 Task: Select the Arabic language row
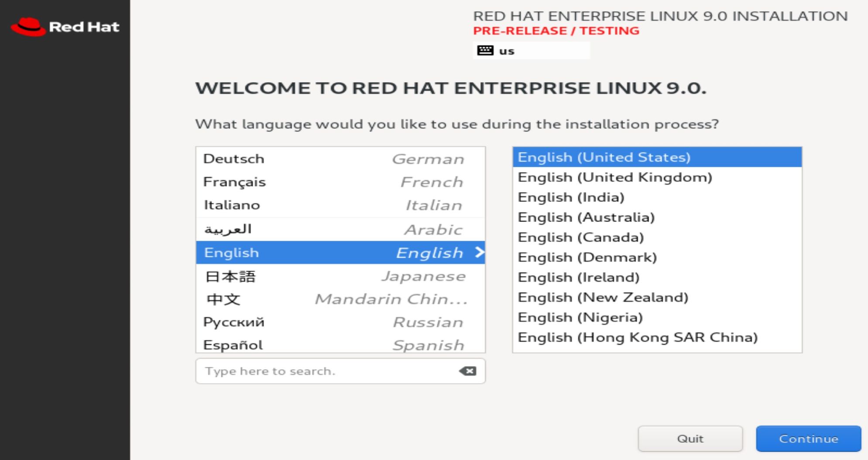[340, 229]
